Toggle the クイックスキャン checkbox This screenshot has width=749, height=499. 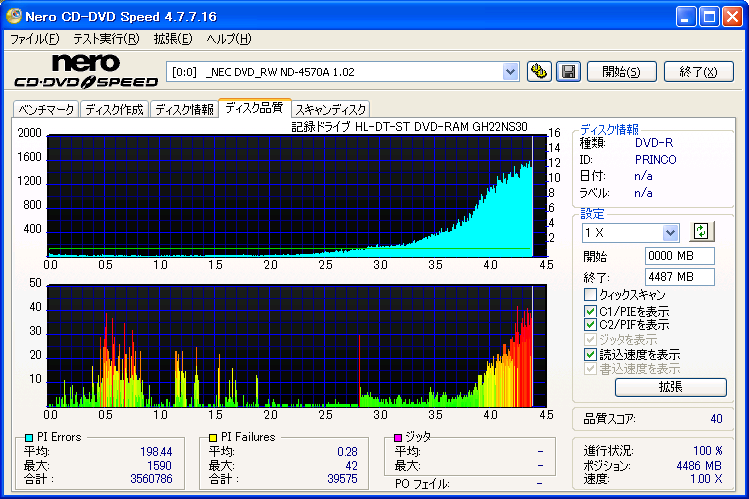coord(590,294)
